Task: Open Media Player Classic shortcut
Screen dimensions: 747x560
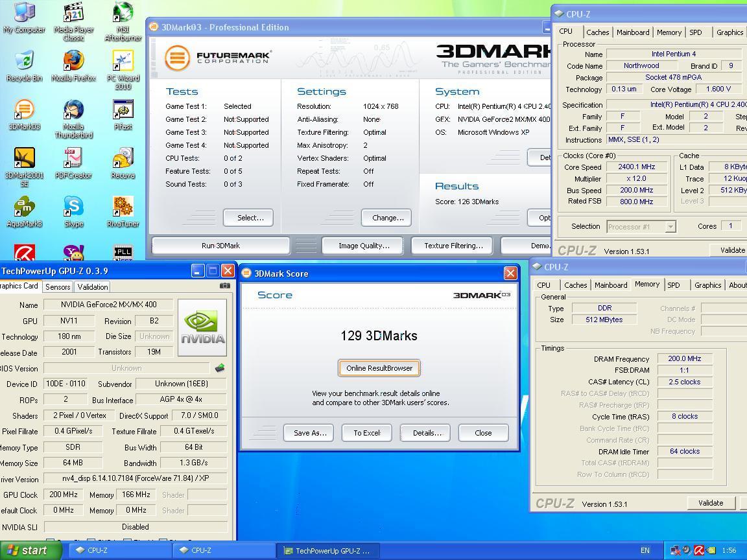Action: (x=73, y=21)
